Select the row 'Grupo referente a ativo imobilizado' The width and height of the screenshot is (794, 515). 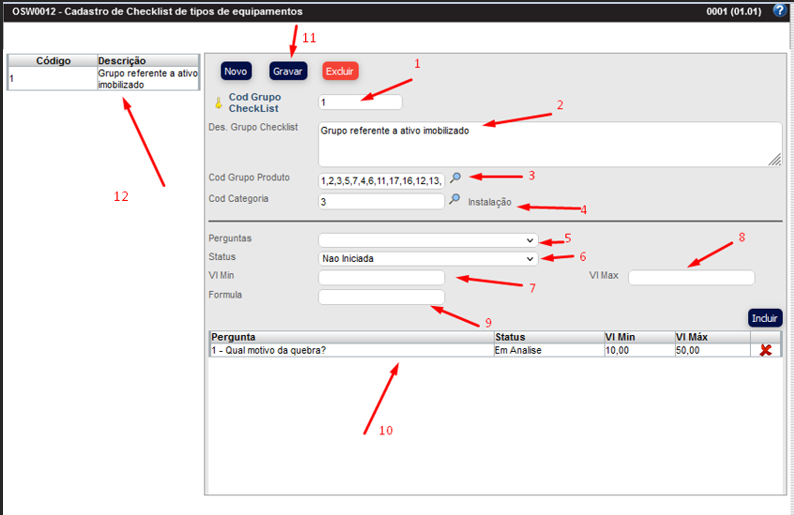pyautogui.click(x=100, y=79)
